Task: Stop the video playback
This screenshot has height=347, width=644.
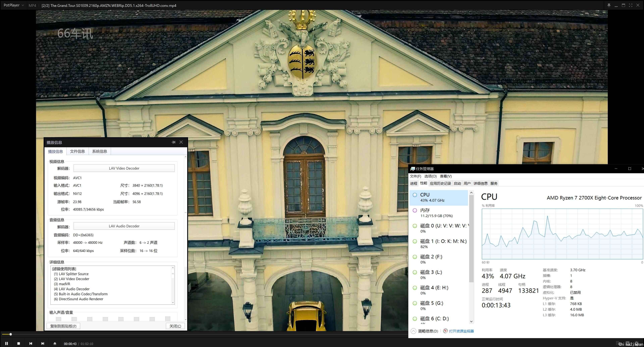Action: tap(18, 343)
